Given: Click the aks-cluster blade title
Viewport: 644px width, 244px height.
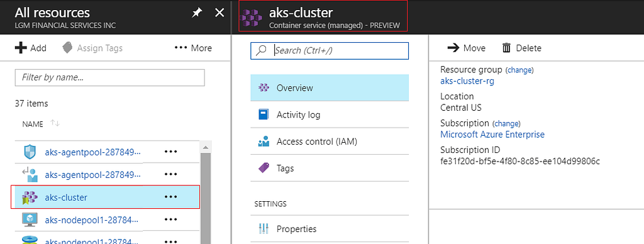Looking at the screenshot, I should click(x=301, y=13).
